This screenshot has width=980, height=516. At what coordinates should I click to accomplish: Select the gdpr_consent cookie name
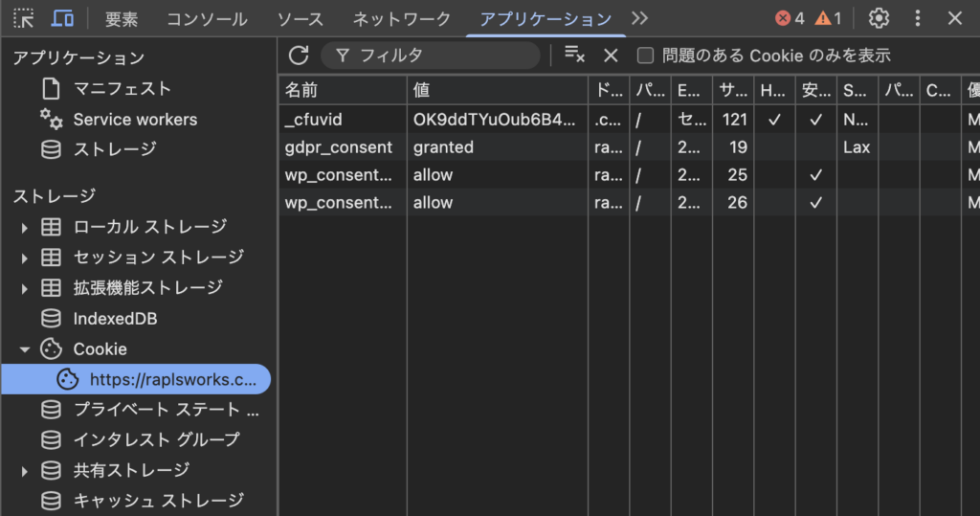(x=339, y=147)
